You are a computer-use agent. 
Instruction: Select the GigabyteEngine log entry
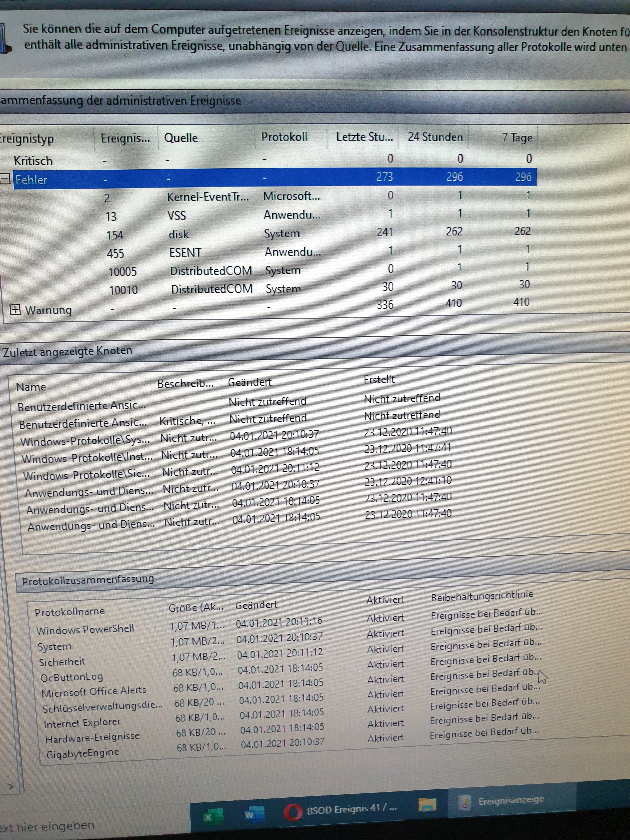click(x=82, y=753)
